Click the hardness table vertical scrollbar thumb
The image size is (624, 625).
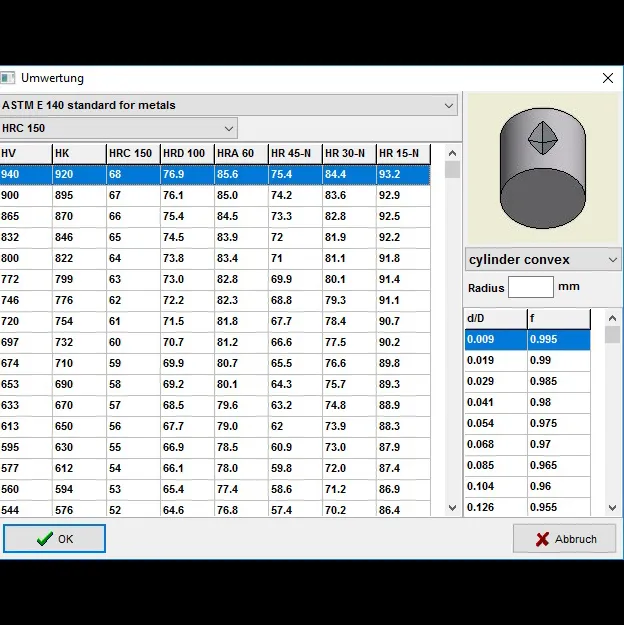click(452, 170)
